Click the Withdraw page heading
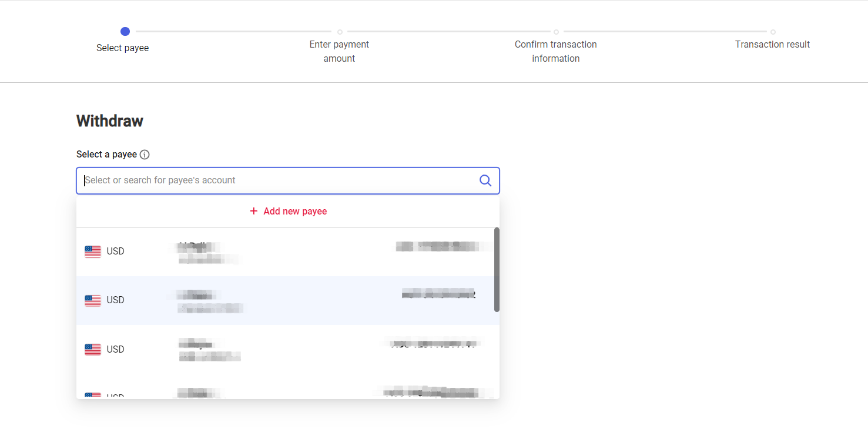 110,121
